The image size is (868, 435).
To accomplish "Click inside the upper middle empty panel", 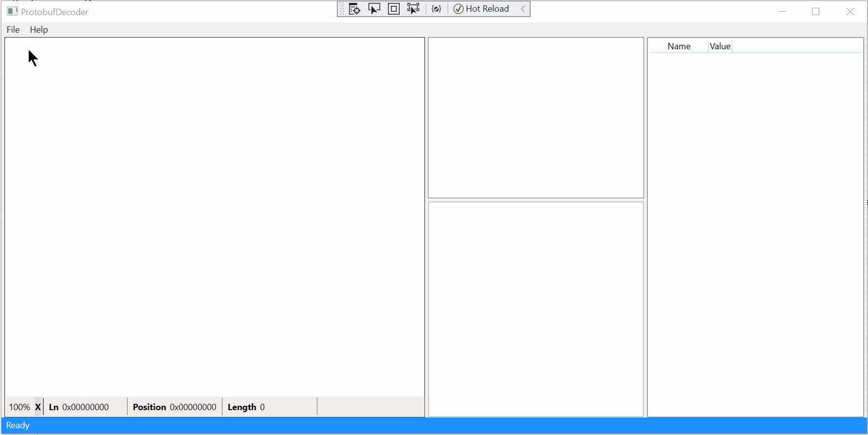I will pyautogui.click(x=536, y=118).
